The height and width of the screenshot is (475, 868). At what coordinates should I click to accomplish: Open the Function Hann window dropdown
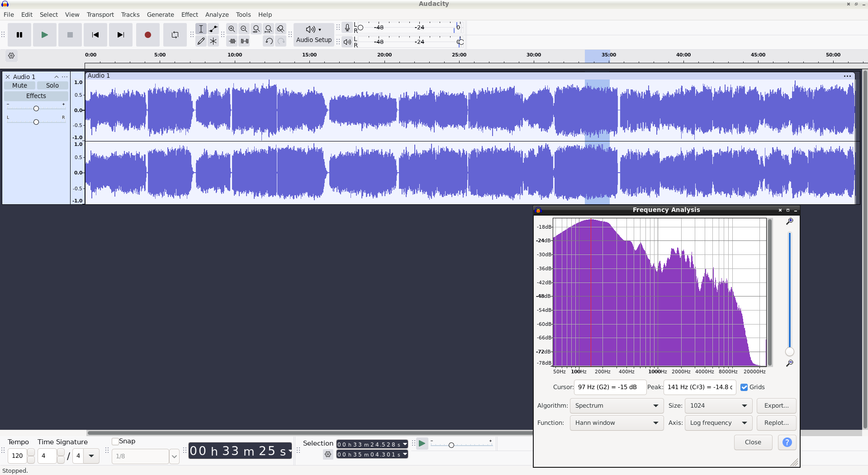pos(617,423)
